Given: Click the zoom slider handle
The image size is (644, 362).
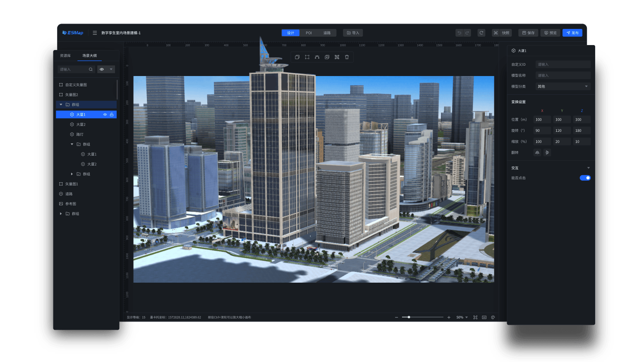Looking at the screenshot, I should [x=409, y=317].
